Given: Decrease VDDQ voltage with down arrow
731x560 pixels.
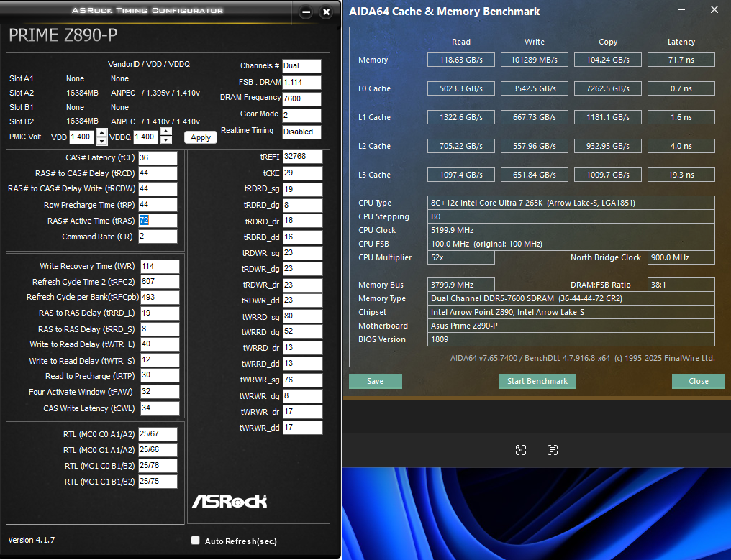Looking at the screenshot, I should [x=165, y=140].
